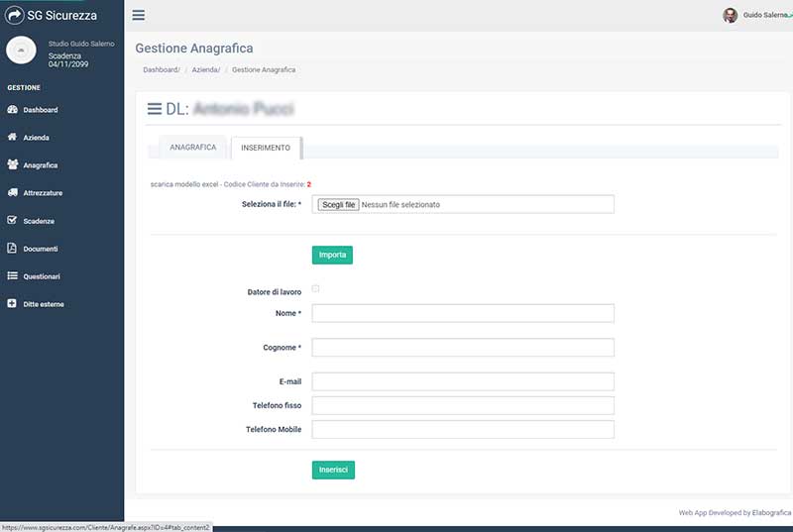This screenshot has height=532, width=793.
Task: Click the studio profile picture in sidebar
Action: click(x=21, y=50)
